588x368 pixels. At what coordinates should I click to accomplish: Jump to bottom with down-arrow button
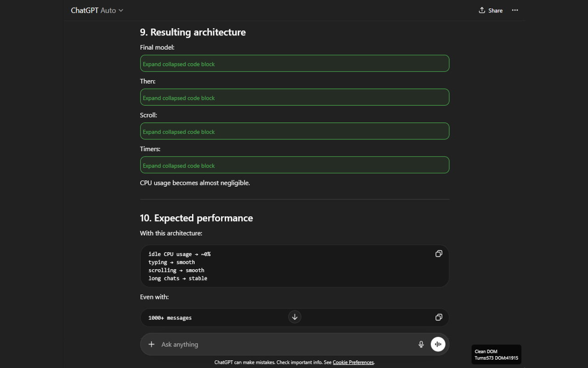294,317
